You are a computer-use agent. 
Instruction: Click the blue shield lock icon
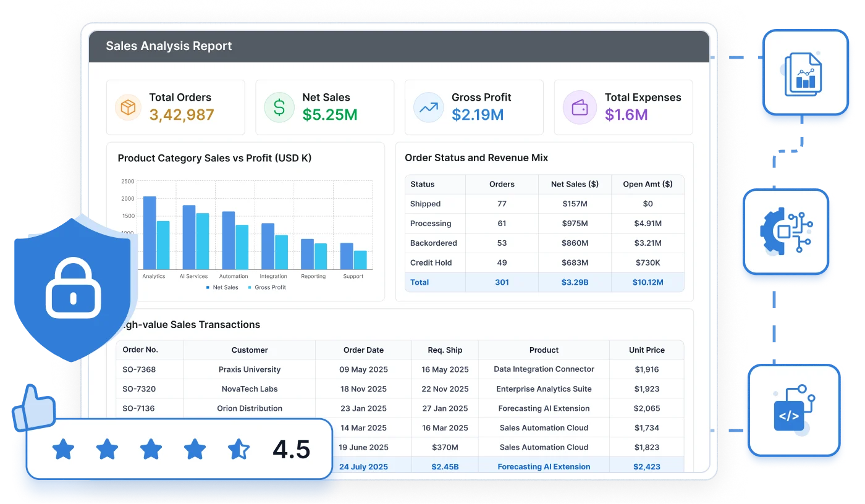tap(72, 288)
